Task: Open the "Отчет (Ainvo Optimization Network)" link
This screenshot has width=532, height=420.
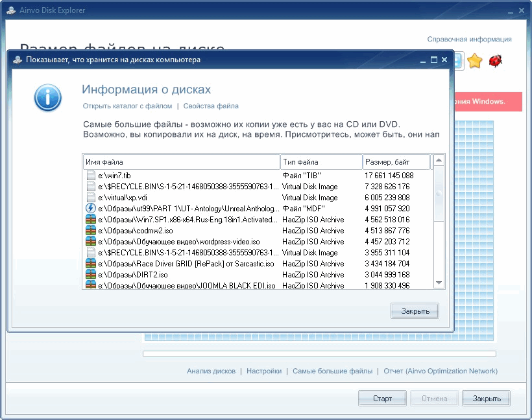Action: [441, 371]
